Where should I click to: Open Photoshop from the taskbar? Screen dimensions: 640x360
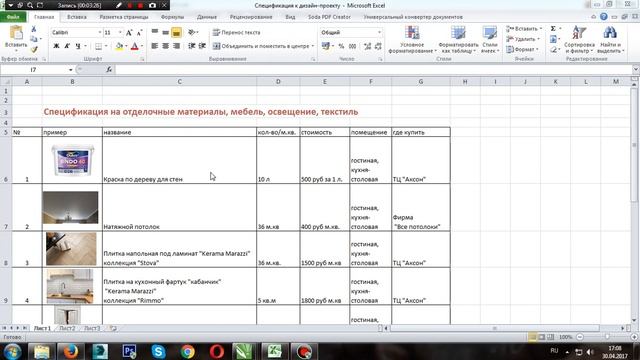129,351
